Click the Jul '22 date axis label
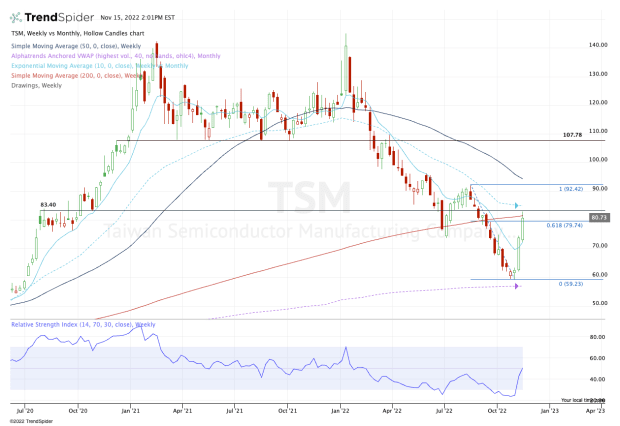This screenshot has height=426, width=620. coord(444,411)
